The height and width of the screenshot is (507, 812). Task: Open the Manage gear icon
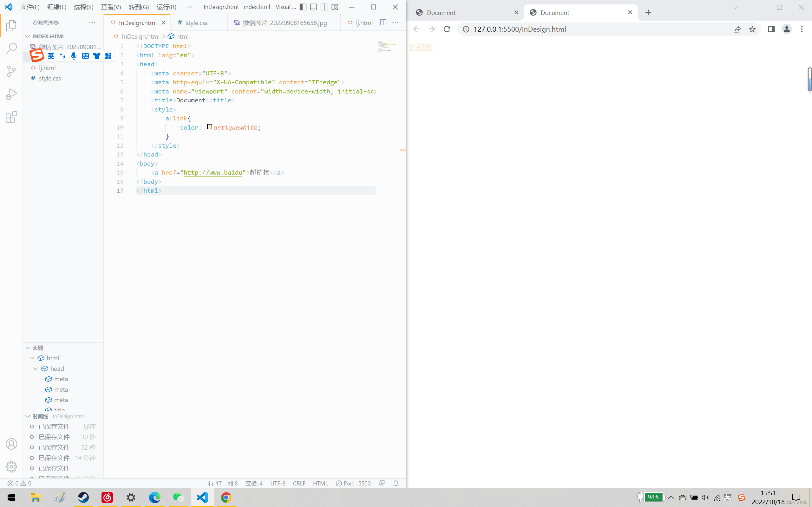[x=11, y=466]
